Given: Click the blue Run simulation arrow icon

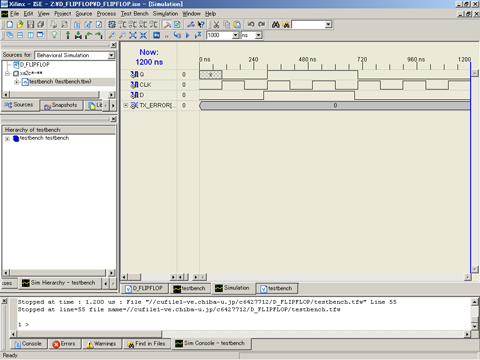Looking at the screenshot, I should coord(188,35).
